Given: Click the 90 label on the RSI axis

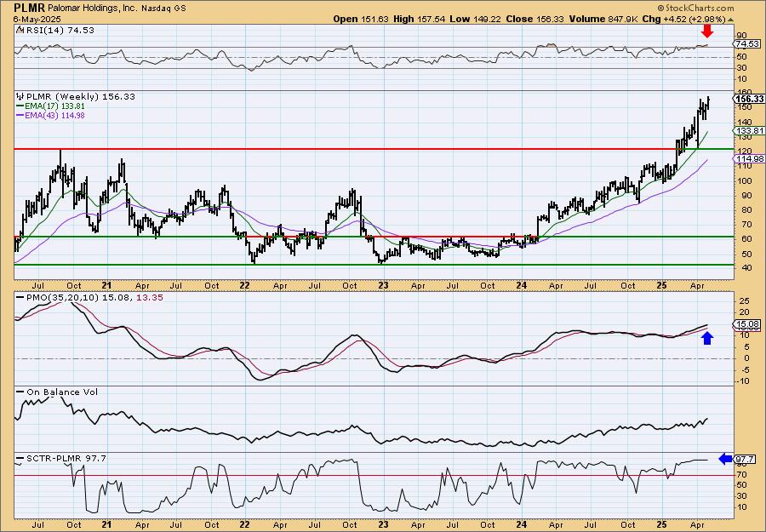Looking at the screenshot, I should click(x=742, y=35).
